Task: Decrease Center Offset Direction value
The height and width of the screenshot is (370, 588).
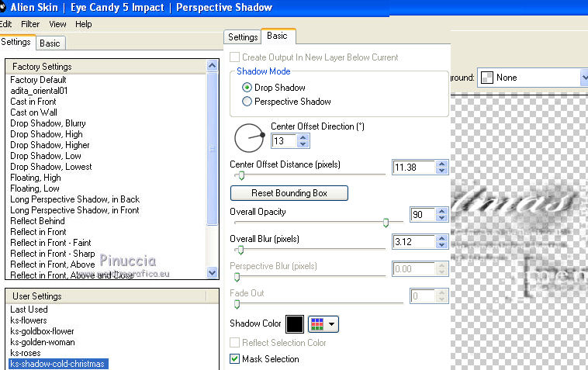Action: coord(303,144)
